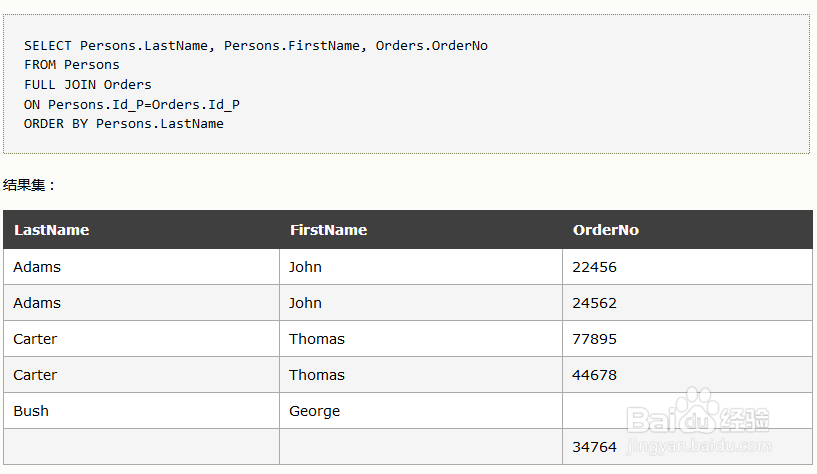Select the cell with order 44678
The width and height of the screenshot is (817, 474).
688,375
